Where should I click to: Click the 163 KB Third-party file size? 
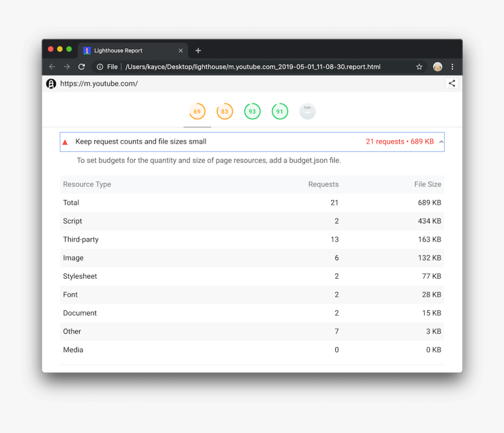pyautogui.click(x=430, y=239)
